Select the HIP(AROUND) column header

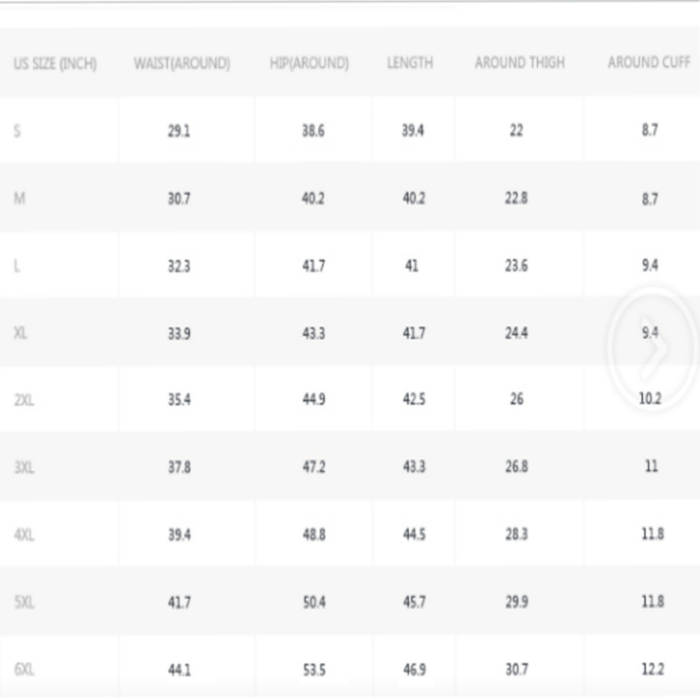(309, 64)
